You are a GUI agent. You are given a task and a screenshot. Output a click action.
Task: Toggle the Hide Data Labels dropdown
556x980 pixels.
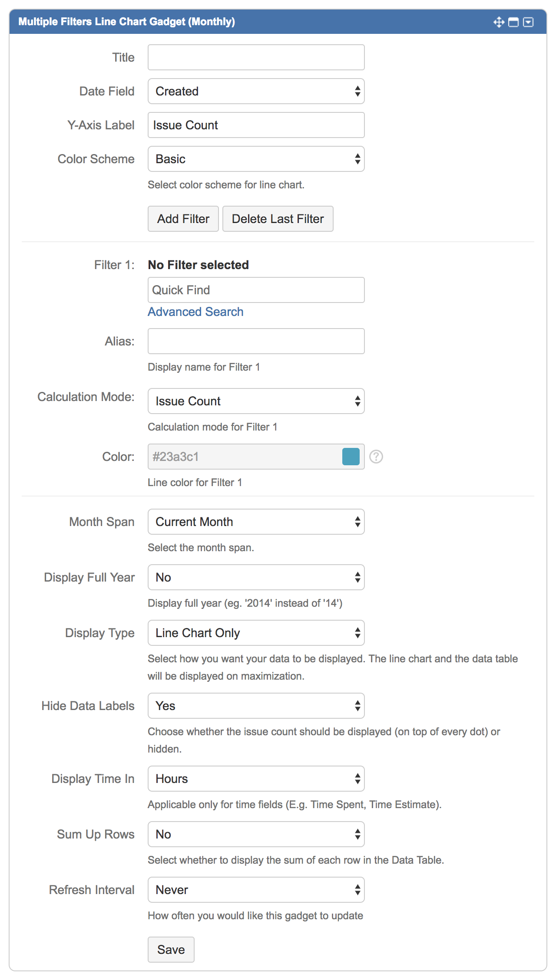[256, 706]
